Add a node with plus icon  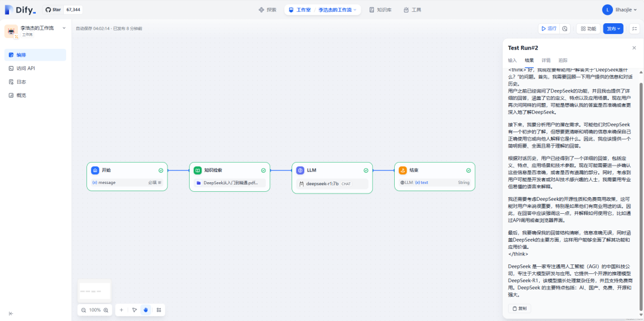coord(122,310)
